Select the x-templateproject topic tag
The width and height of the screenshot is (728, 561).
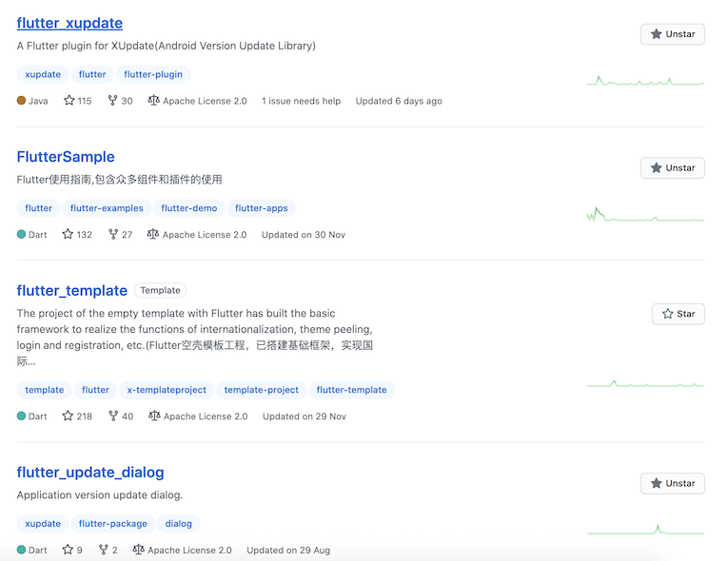pos(167,390)
